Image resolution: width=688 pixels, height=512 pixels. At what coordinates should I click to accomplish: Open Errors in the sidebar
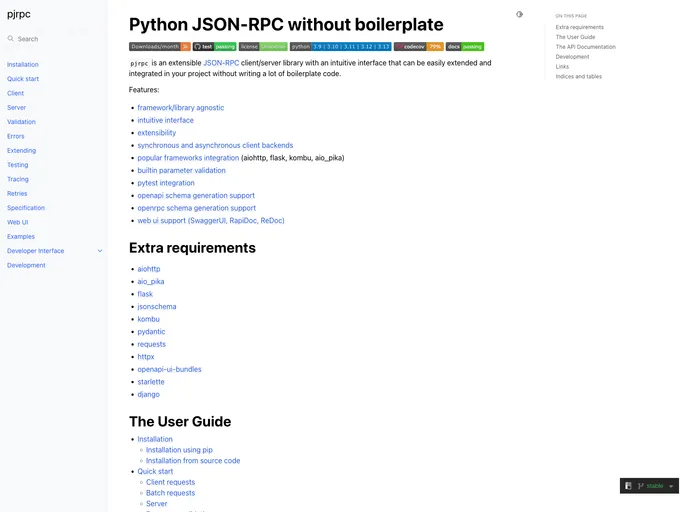(15, 136)
